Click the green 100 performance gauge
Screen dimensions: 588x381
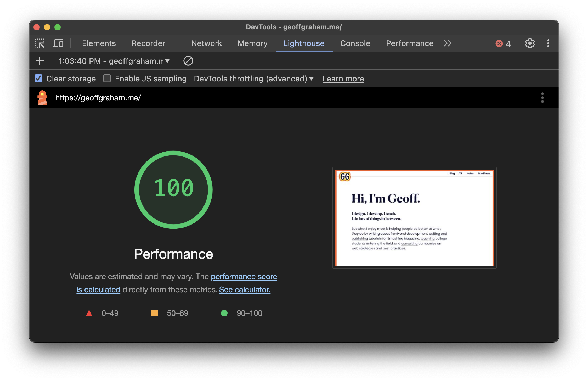(173, 190)
